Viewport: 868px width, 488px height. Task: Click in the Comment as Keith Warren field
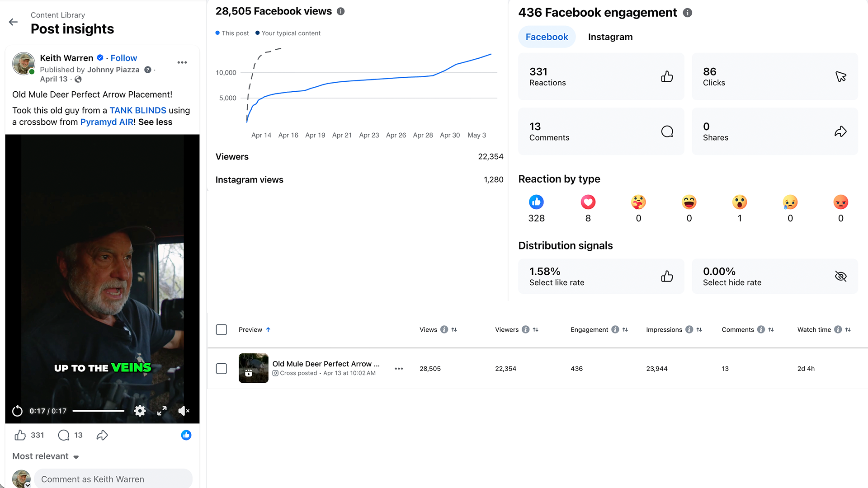point(113,479)
